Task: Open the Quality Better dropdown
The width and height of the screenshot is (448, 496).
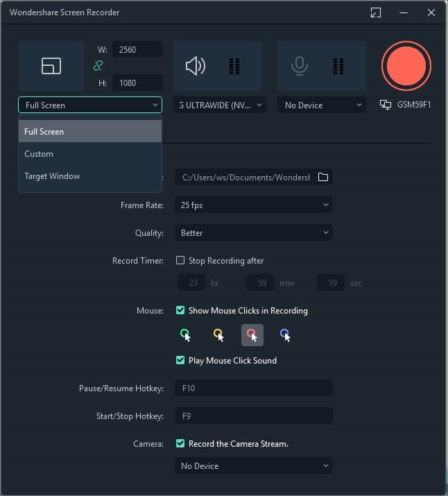Action: [254, 233]
